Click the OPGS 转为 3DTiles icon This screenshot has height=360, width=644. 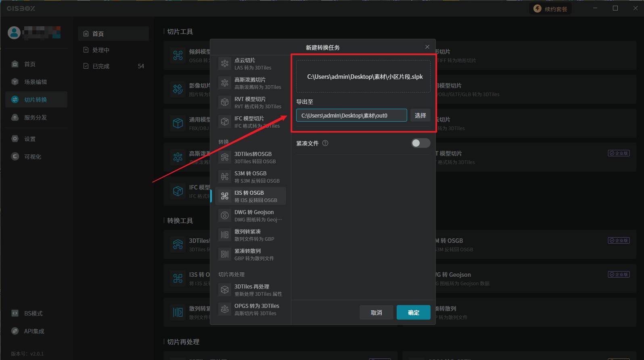tap(225, 309)
